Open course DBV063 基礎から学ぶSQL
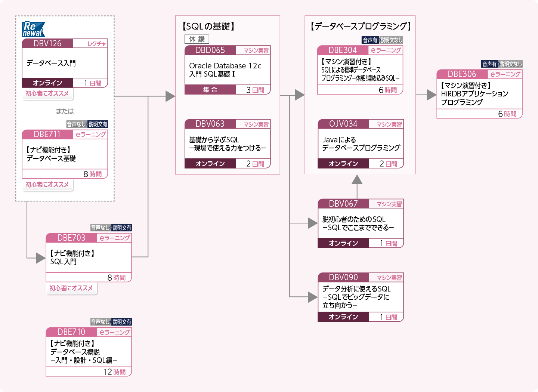Screen dimensions: 538x392 (x=228, y=144)
